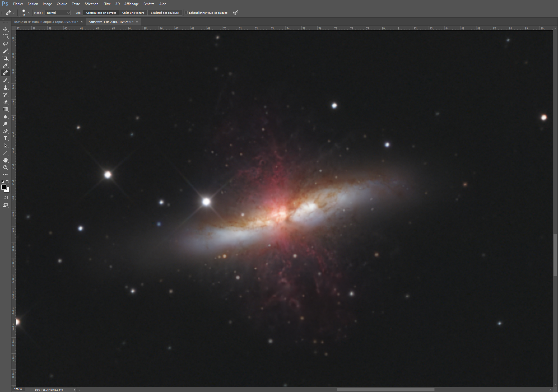The width and height of the screenshot is (558, 392).
Task: Click the horizontal scrollbar thumb
Action: (386, 389)
